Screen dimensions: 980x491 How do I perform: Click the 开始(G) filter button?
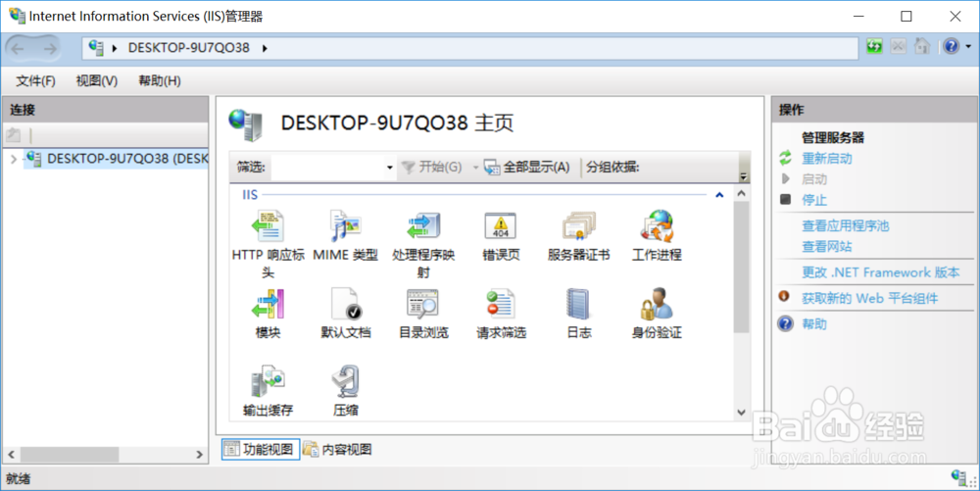[x=431, y=167]
